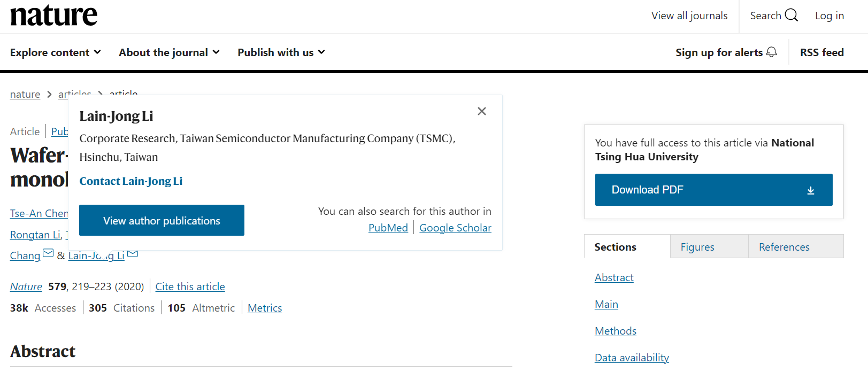The image size is (868, 372).
Task: Jump to the Methods section link
Action: pyautogui.click(x=616, y=331)
